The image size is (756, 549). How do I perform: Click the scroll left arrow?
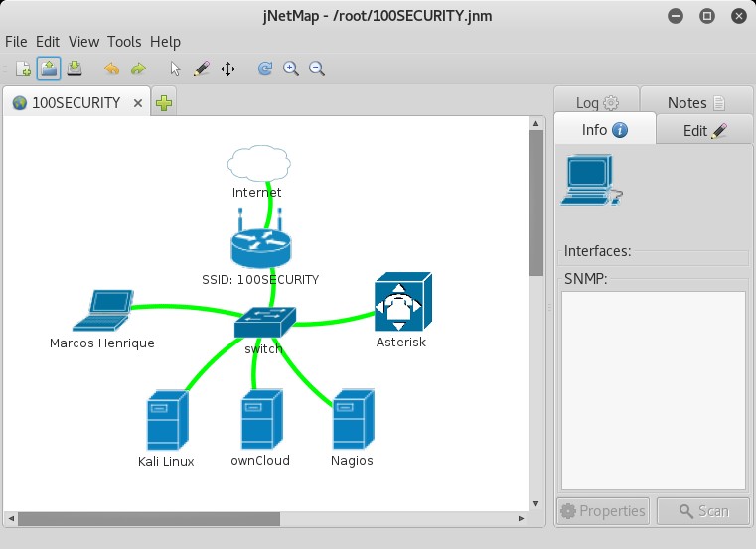point(11,519)
